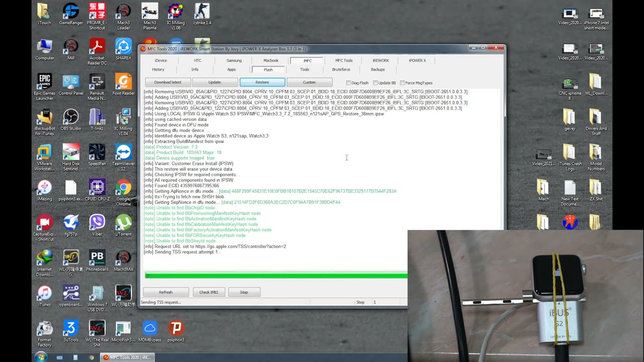Start the Restore button

(x=262, y=82)
